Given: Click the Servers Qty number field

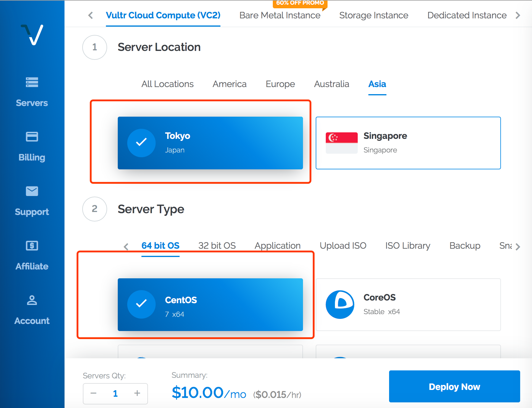Looking at the screenshot, I should 115,393.
